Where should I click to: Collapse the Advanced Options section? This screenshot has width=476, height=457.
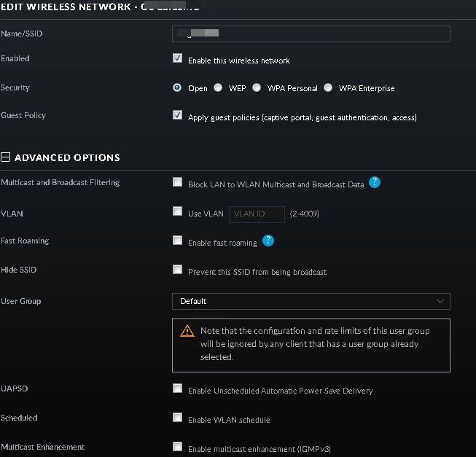[x=7, y=157]
